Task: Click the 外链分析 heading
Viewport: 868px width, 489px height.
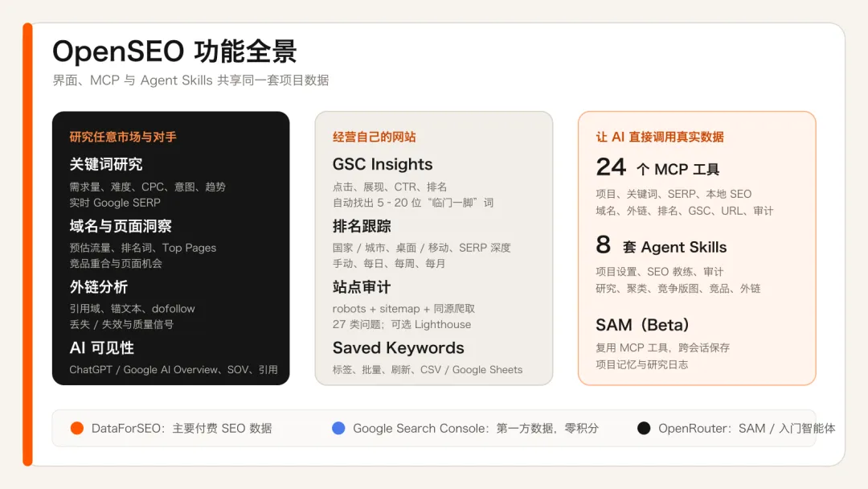Action: 99,287
